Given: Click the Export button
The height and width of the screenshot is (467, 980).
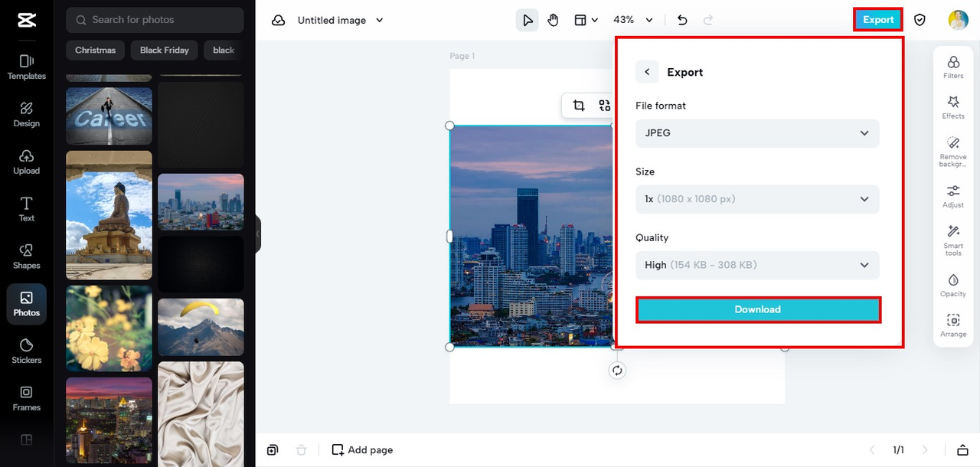Looking at the screenshot, I should click(878, 20).
